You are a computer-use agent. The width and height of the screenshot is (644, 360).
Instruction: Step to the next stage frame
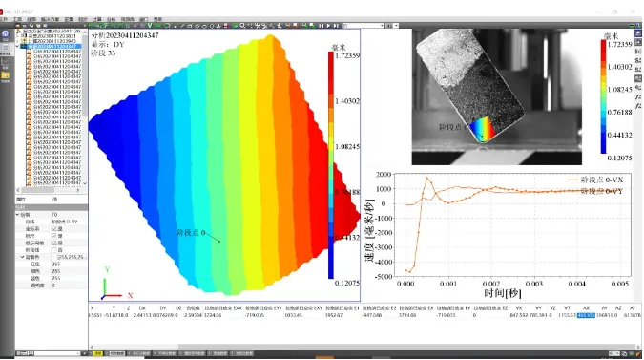336,26
